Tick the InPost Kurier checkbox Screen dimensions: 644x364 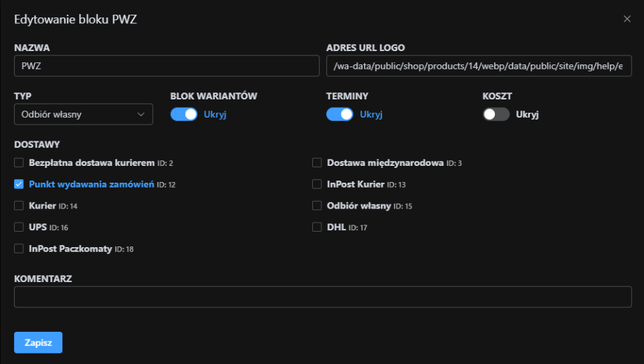317,185
